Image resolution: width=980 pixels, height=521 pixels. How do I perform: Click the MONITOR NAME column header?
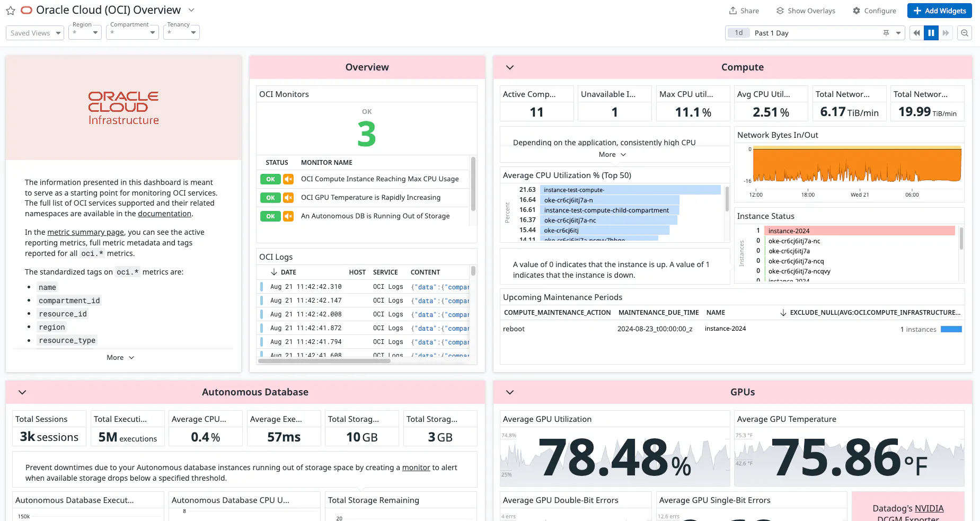coord(326,163)
